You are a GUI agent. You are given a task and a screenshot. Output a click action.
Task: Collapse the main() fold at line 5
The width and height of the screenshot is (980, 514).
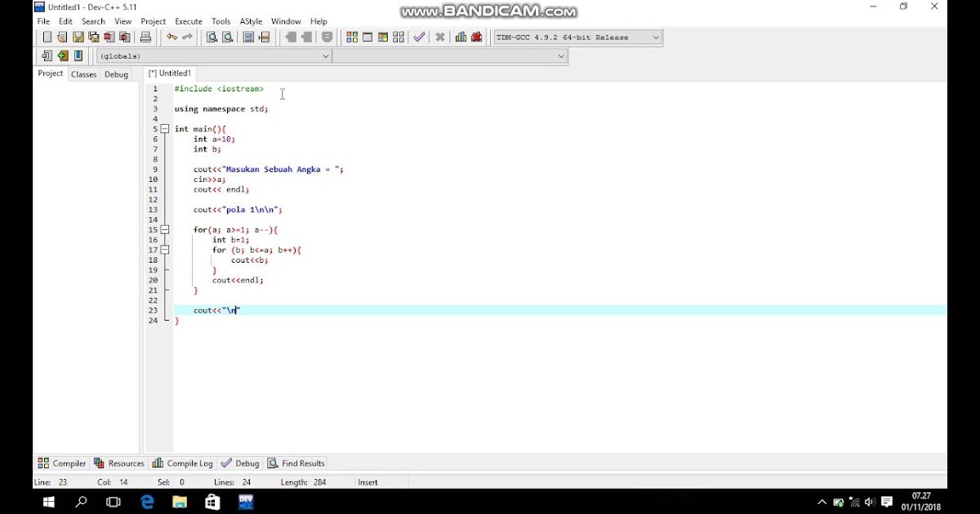pos(164,129)
